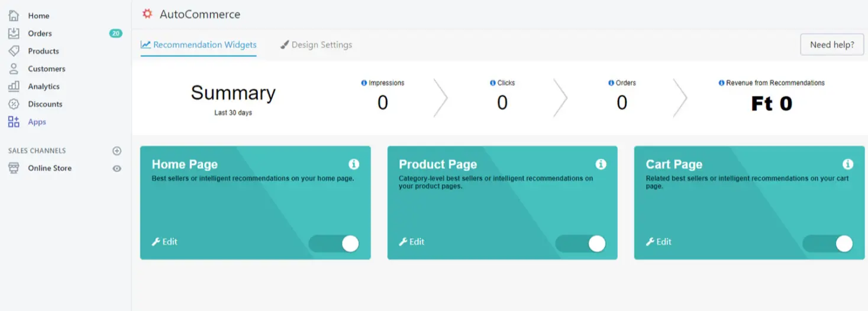Click the Impressions label
Screen dimensions: 868x311
tap(386, 83)
